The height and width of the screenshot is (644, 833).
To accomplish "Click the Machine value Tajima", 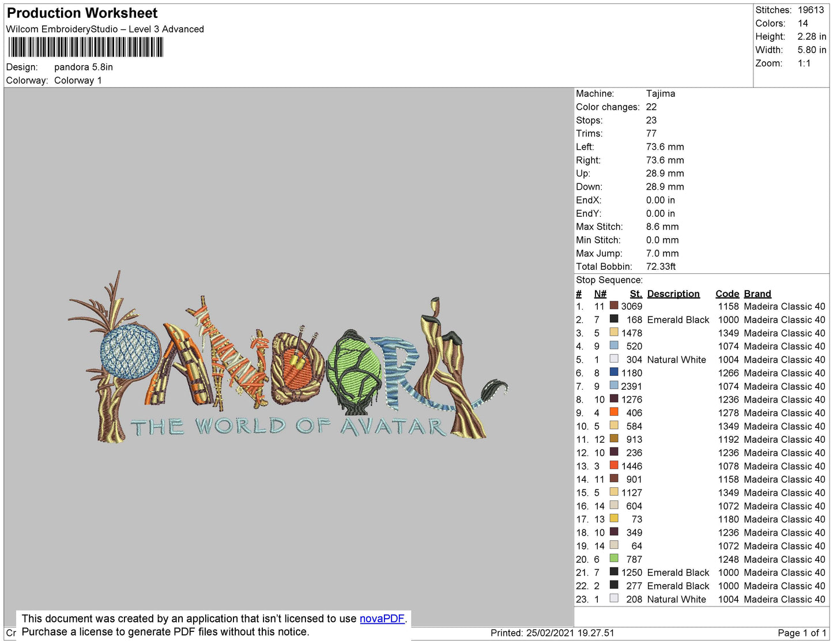I will coord(661,93).
